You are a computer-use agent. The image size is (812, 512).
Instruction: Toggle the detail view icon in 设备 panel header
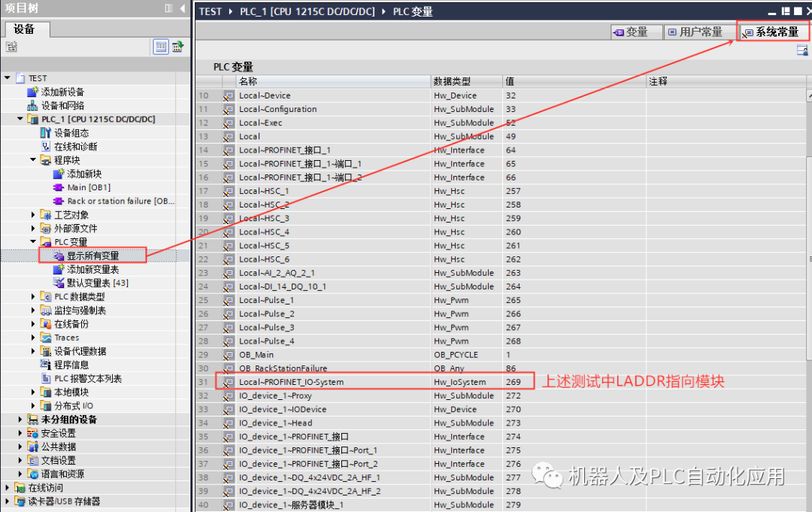pyautogui.click(x=161, y=47)
